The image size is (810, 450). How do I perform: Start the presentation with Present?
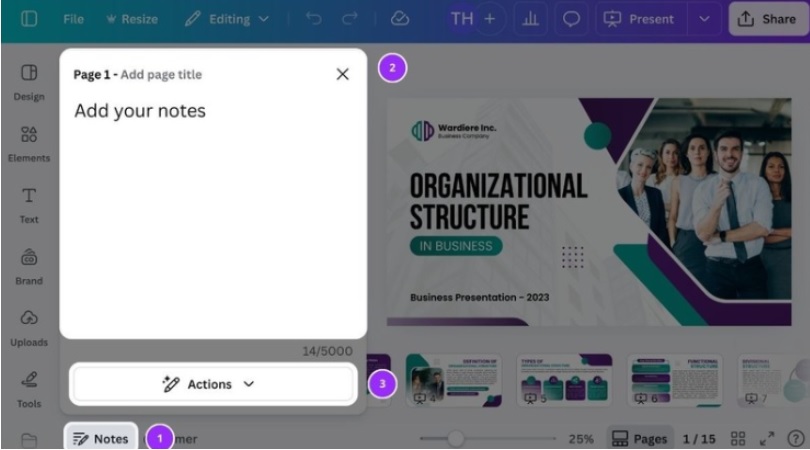coord(641,19)
